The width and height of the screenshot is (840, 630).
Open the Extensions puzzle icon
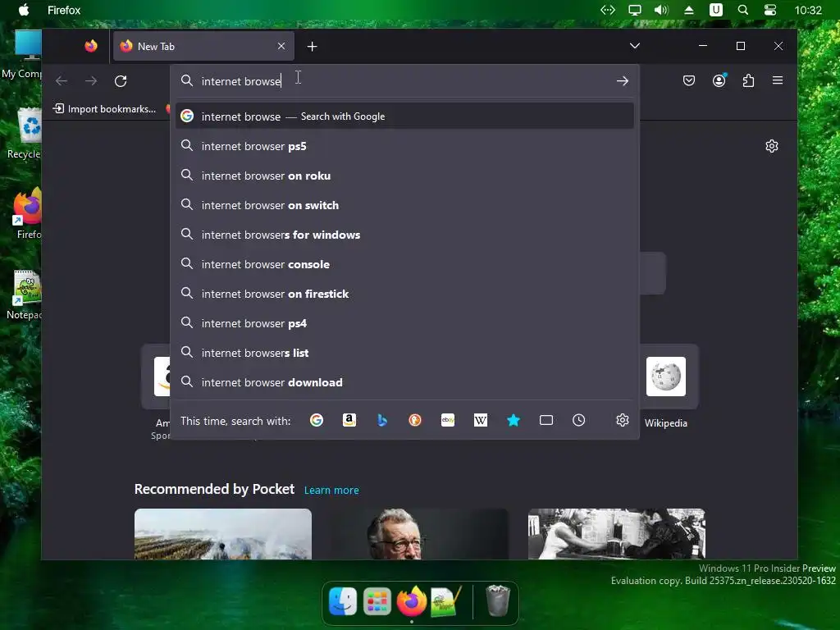coord(748,80)
